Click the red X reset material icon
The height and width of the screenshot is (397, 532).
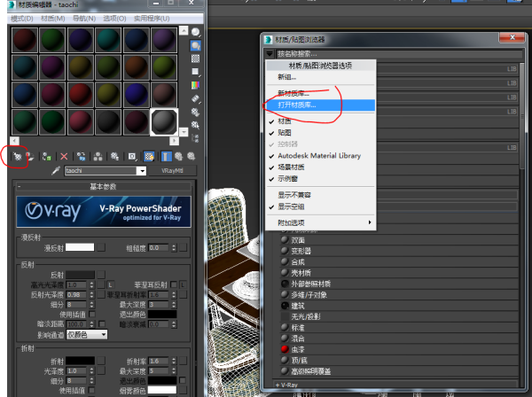pyautogui.click(x=64, y=156)
